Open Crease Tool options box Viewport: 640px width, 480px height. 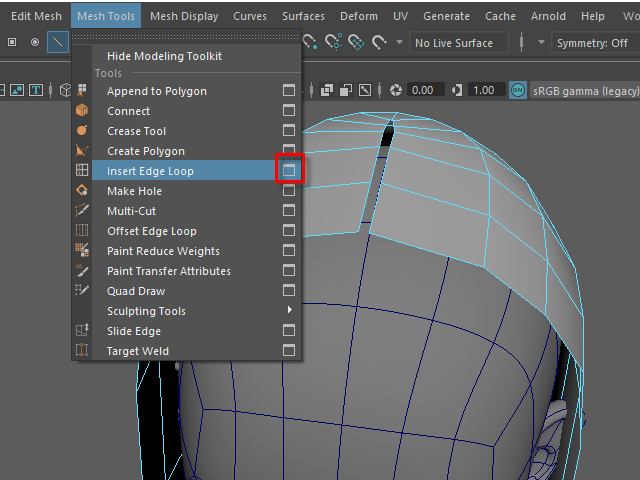click(x=289, y=131)
